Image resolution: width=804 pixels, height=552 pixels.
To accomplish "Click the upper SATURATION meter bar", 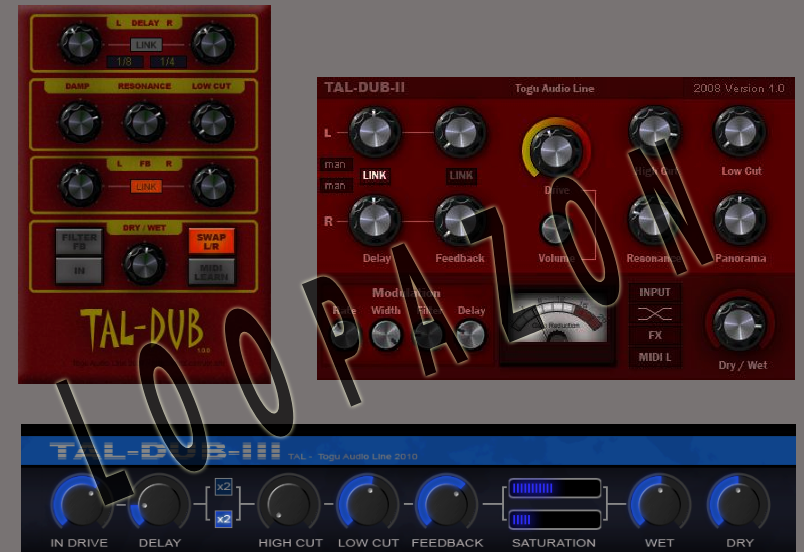I will click(554, 488).
